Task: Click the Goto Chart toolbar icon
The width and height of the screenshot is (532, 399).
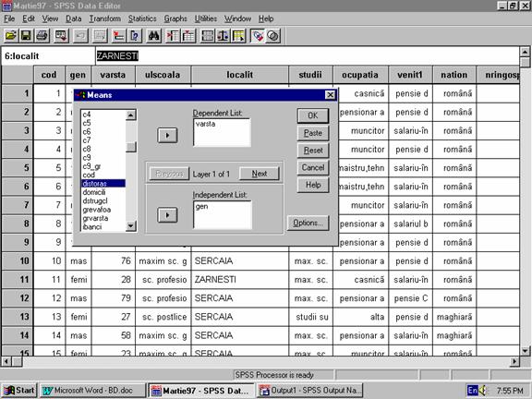Action: click(100, 36)
